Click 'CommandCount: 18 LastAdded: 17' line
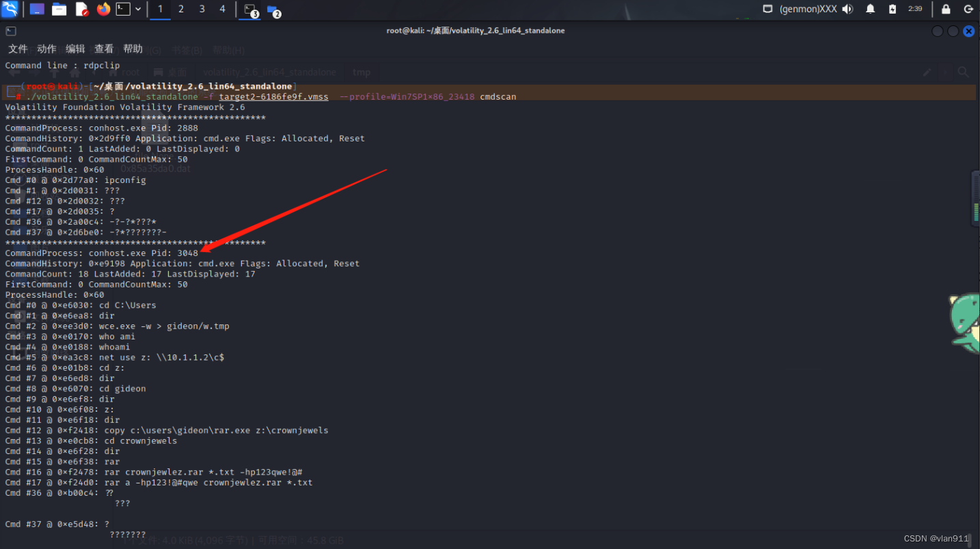Viewport: 980px width, 549px height. [x=130, y=274]
